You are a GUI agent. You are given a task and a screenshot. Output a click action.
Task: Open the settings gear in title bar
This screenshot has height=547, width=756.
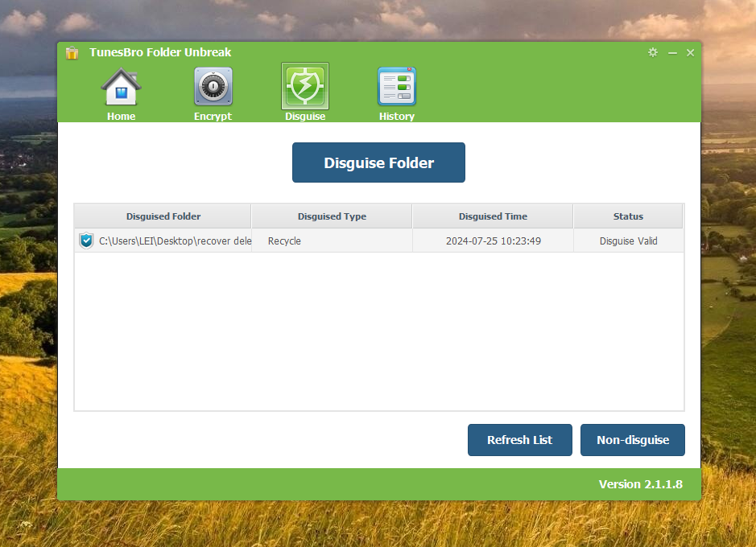653,52
